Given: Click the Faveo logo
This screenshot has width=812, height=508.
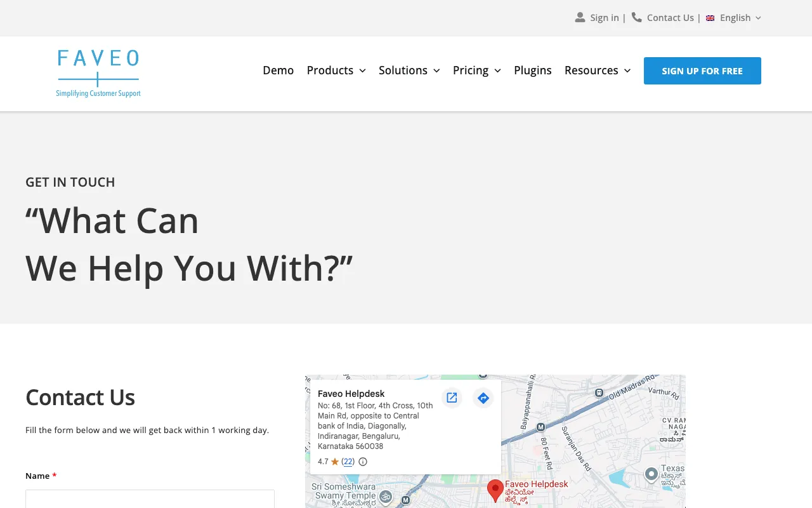Looking at the screenshot, I should pos(98,74).
